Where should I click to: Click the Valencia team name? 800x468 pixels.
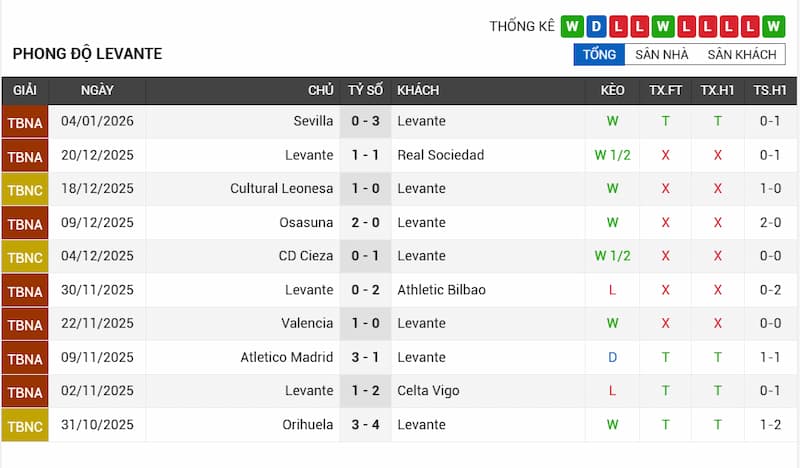click(x=307, y=323)
